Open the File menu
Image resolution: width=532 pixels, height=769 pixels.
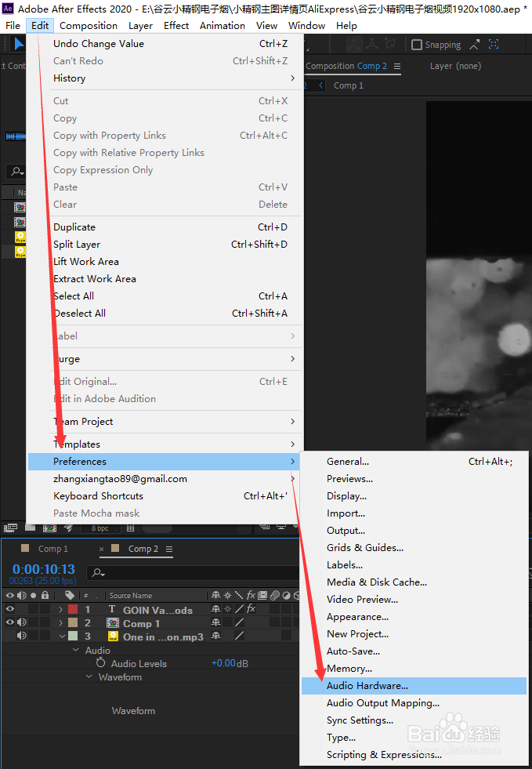tap(13, 26)
